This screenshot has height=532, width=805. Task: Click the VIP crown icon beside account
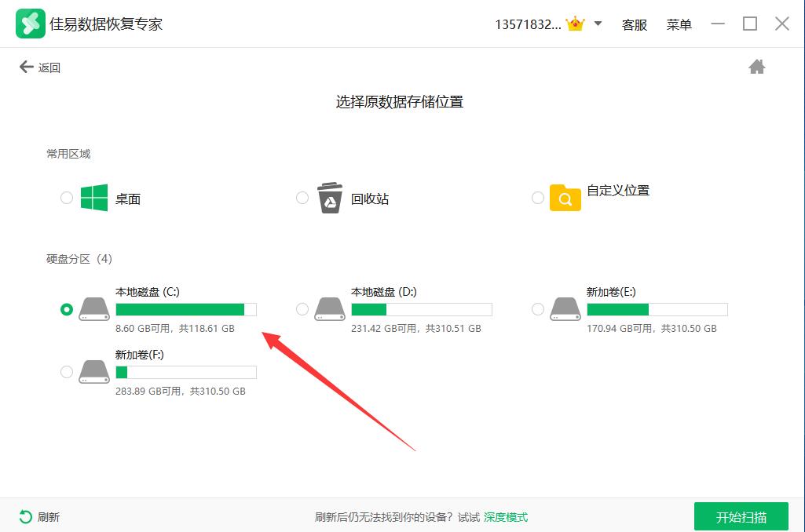coord(575,24)
